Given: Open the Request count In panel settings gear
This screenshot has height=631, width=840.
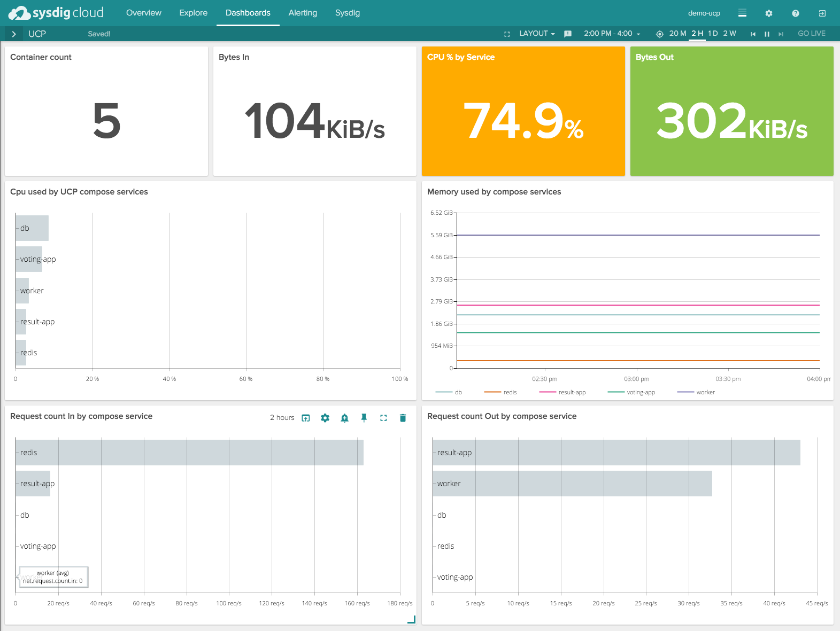Looking at the screenshot, I should (x=325, y=418).
